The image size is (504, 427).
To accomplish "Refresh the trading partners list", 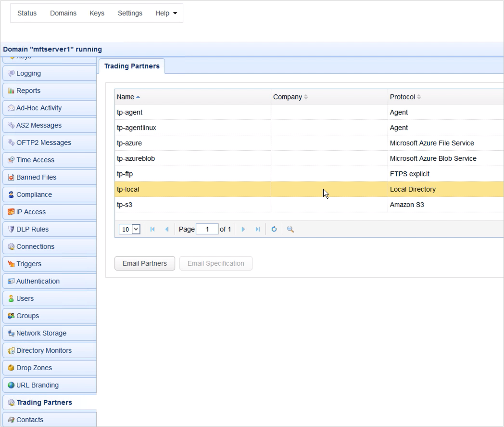I will click(x=274, y=229).
